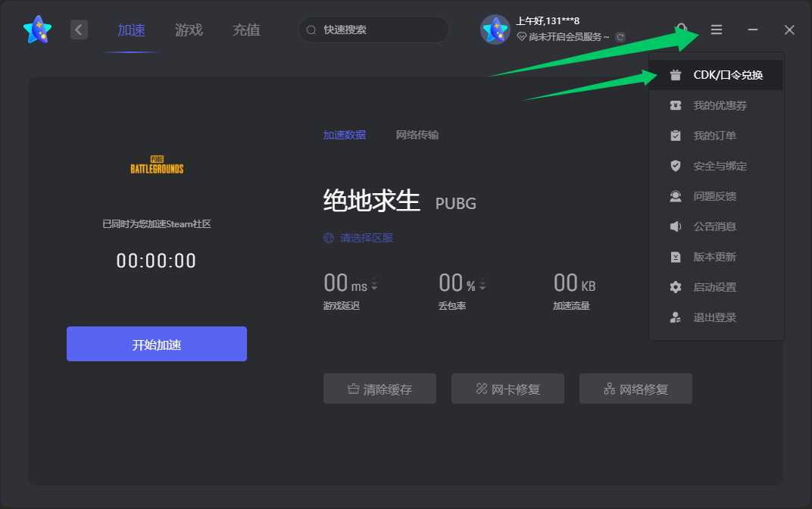The image size is (812, 509).
Task: Click the 00 KB traffic value
Action: 574,283
